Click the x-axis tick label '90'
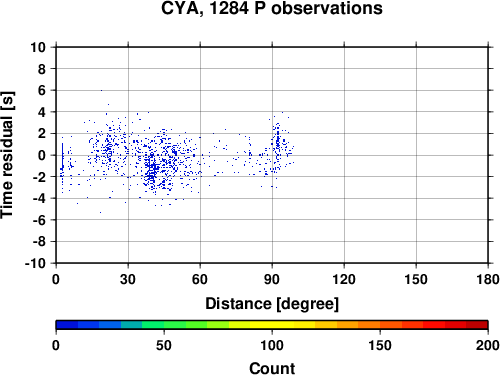 tap(272, 279)
